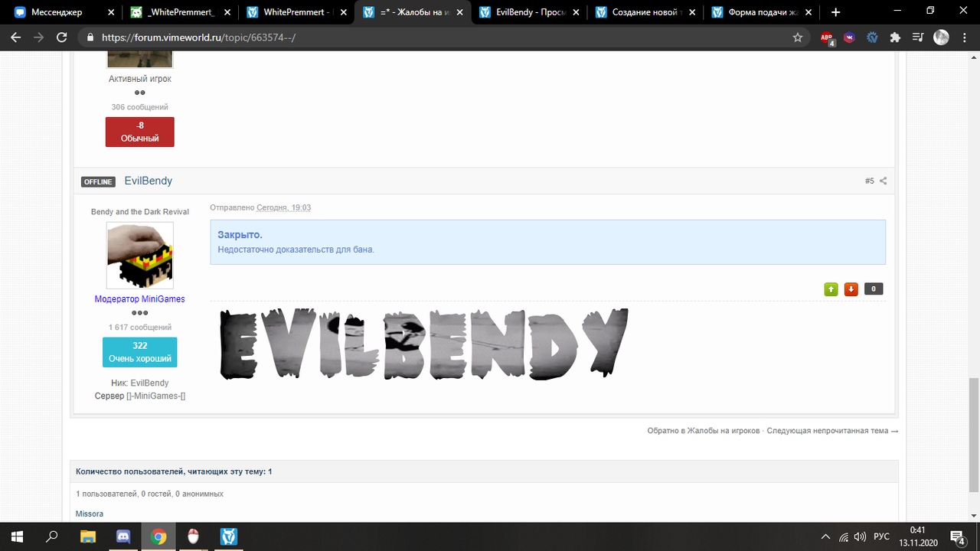Click the 322 Очень хороший reputation badge
This screenshot has height=551, width=980.
point(139,352)
